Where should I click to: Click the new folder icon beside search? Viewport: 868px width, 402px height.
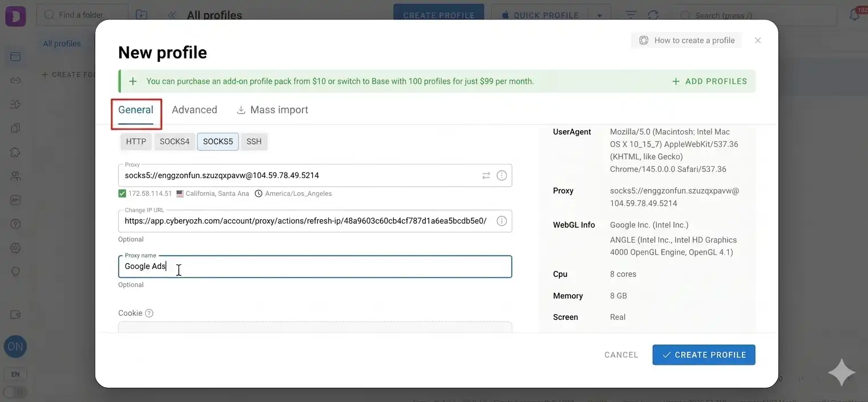142,15
